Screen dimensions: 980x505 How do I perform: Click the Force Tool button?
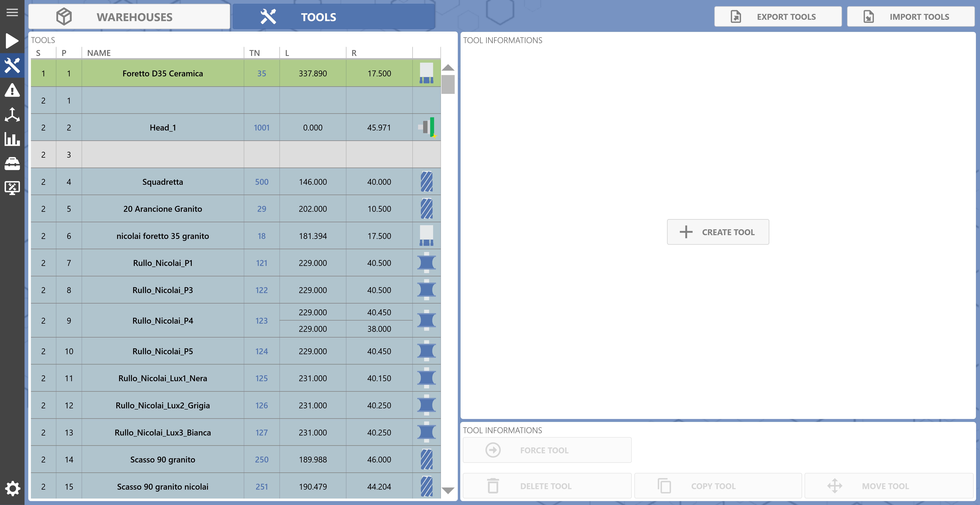point(547,450)
